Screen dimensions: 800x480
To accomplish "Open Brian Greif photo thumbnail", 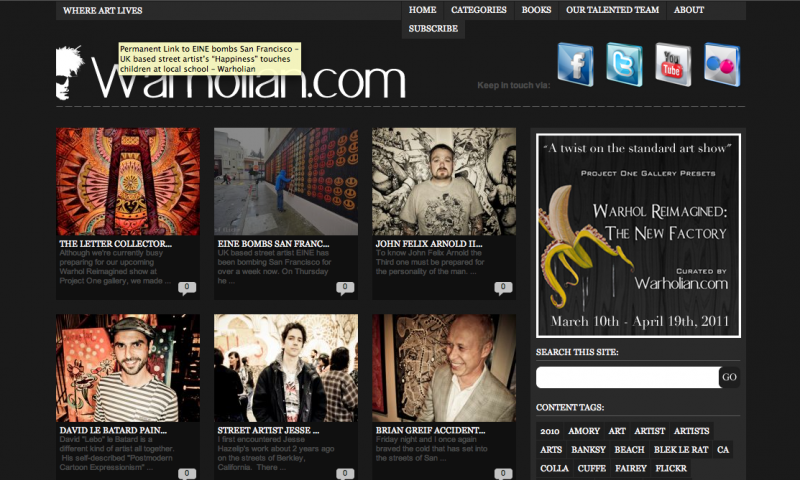I will tap(444, 368).
